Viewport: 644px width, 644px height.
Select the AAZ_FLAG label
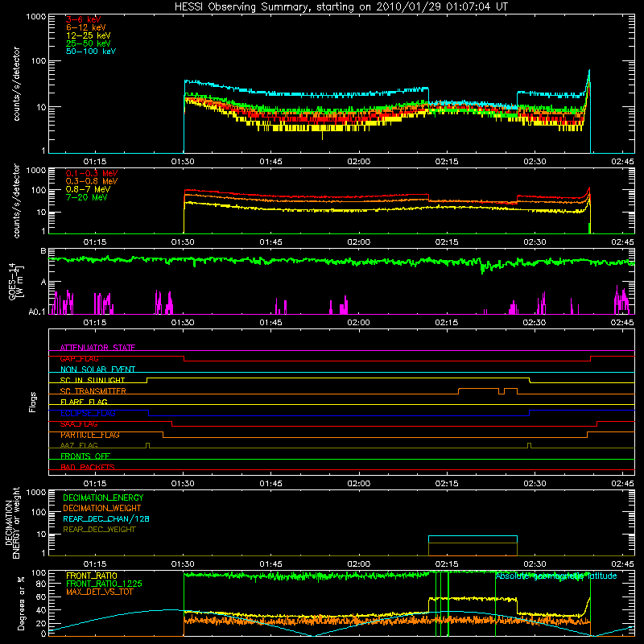[79, 446]
